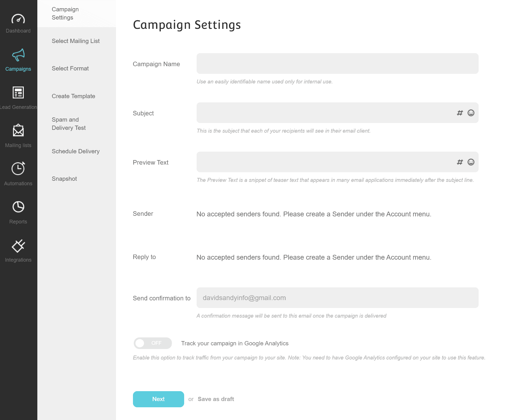Focus the Campaign Name input field
This screenshot has height=420, width=512.
[x=337, y=64]
